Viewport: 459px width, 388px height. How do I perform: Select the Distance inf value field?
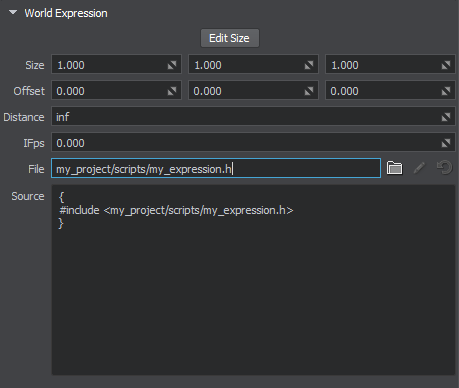click(253, 116)
